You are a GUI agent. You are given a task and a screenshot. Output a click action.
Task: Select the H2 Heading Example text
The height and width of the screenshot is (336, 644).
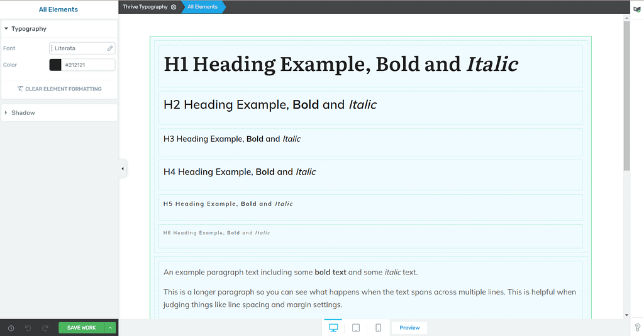pos(270,105)
